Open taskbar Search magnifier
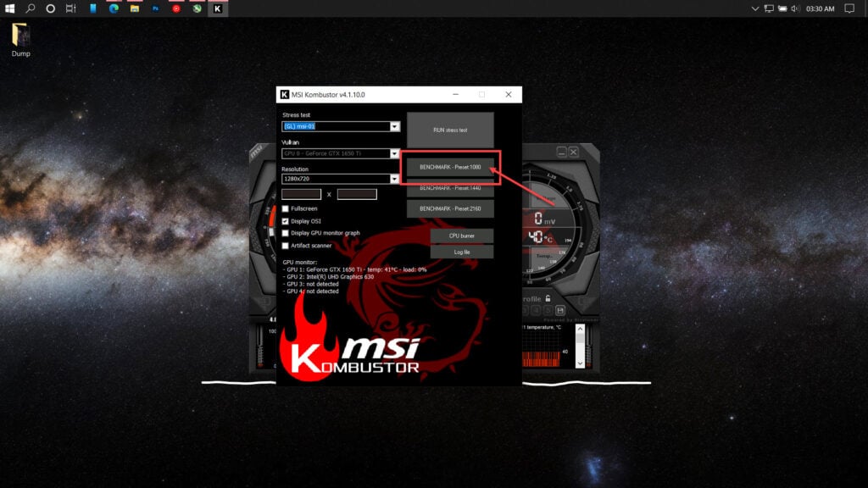Image resolution: width=868 pixels, height=488 pixels. tap(30, 8)
